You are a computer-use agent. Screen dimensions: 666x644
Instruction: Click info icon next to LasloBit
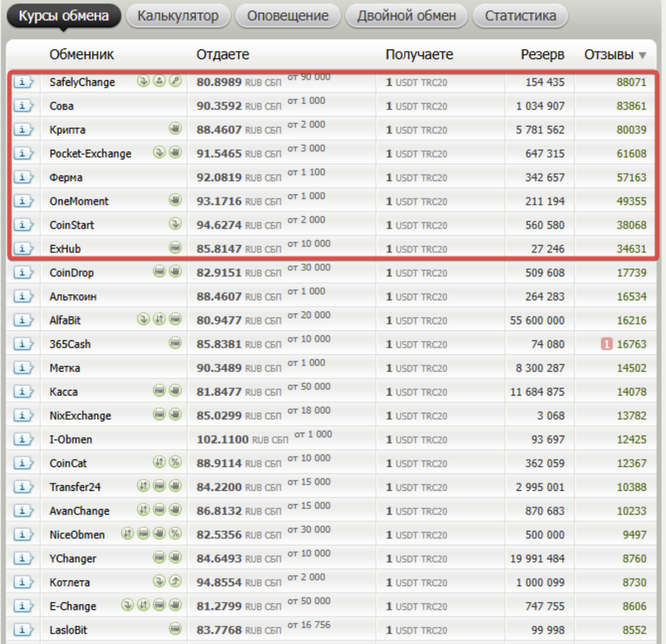[23, 630]
